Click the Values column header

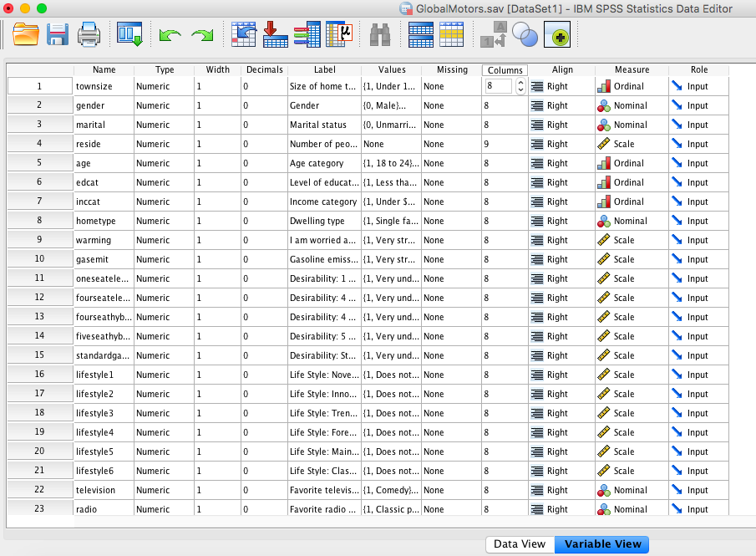[x=392, y=69]
